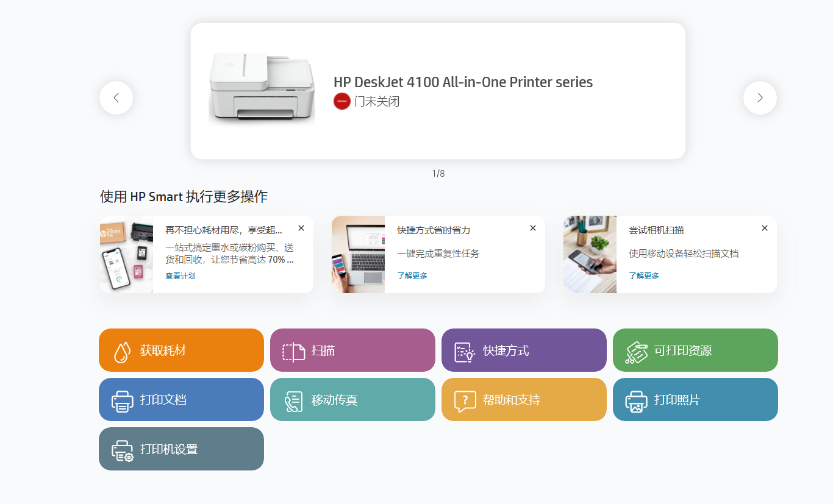Image resolution: width=833 pixels, height=504 pixels.
Task: Click the red 门未关闭 status icon
Action: 341,101
